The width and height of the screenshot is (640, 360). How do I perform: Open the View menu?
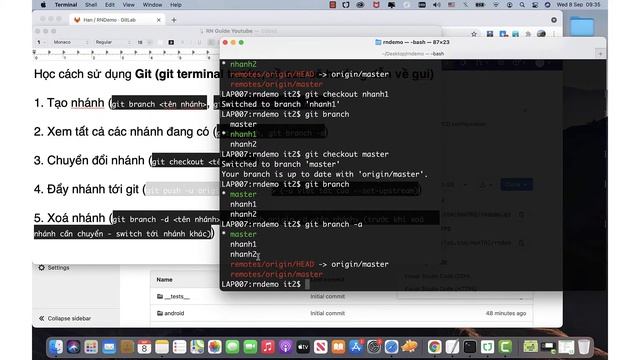pyautogui.click(x=129, y=5)
